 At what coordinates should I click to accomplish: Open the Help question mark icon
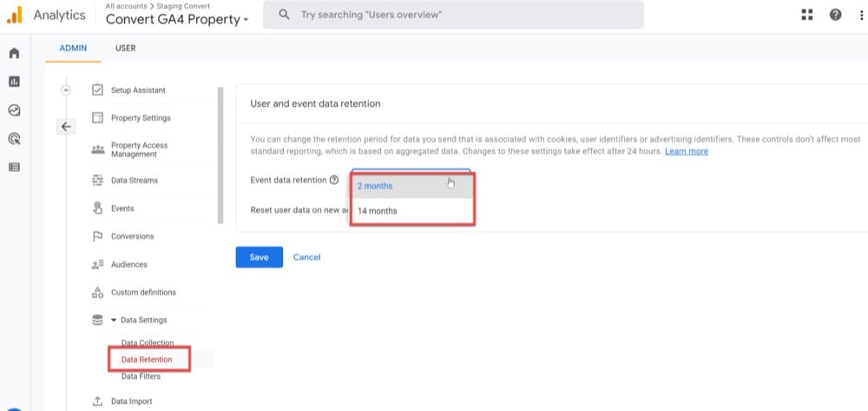(x=835, y=15)
